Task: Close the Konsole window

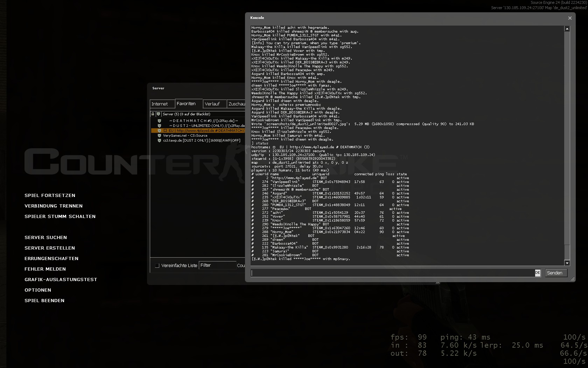Action: 570,18
